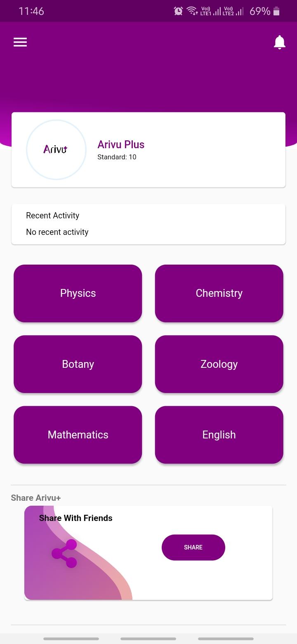The width and height of the screenshot is (297, 644).
Task: Tap the purple share graphic icon
Action: [65, 554]
